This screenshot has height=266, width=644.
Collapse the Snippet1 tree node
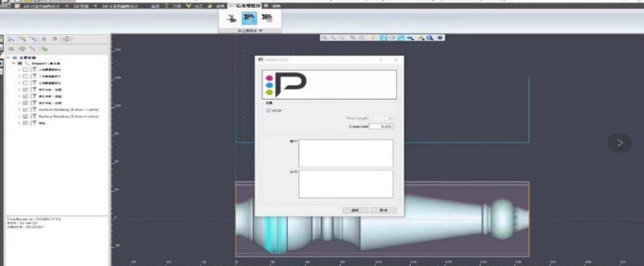tap(14, 63)
